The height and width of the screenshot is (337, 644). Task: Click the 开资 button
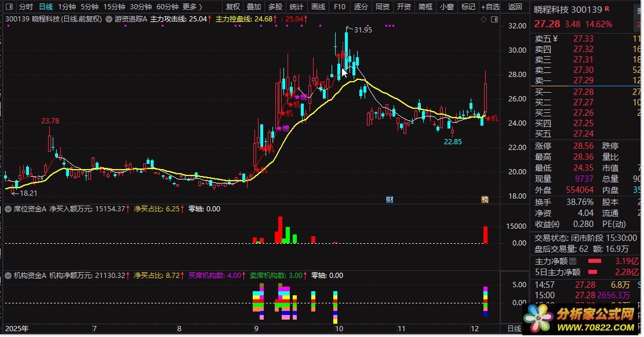coord(404,6)
